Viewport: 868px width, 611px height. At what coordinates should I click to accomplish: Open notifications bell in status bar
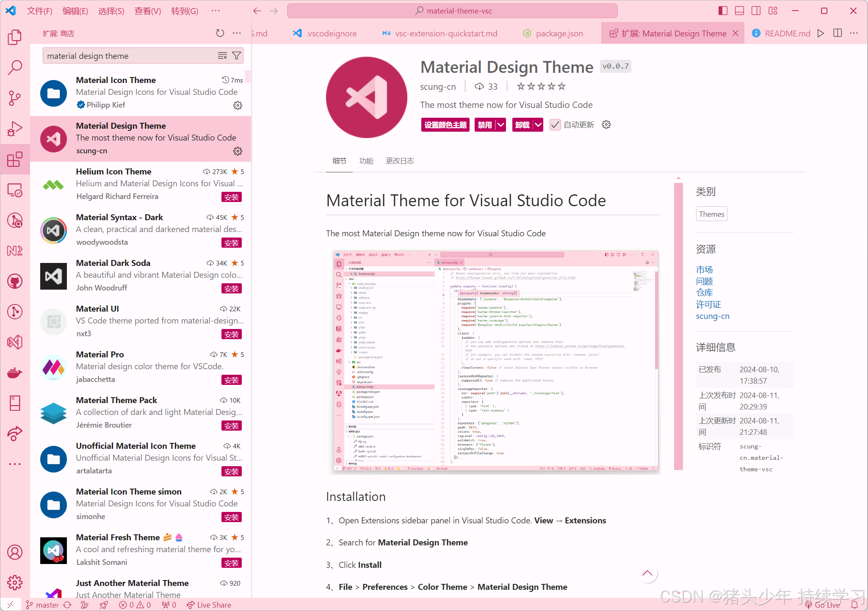tap(855, 605)
